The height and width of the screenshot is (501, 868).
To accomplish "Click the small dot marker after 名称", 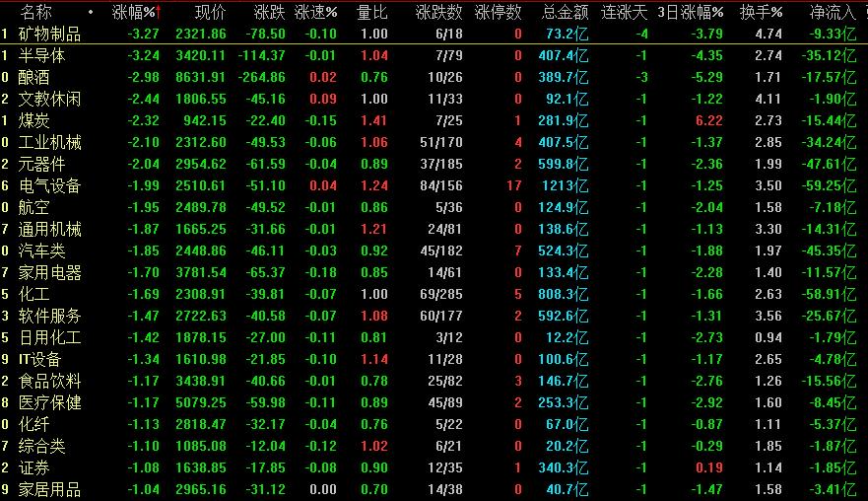I will pos(91,12).
